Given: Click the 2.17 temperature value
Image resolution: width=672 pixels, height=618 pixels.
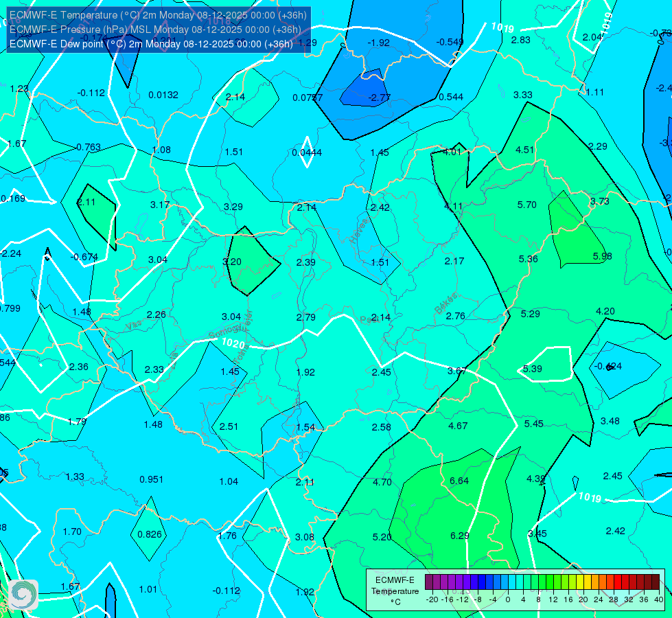Looking at the screenshot, I should point(454,261).
